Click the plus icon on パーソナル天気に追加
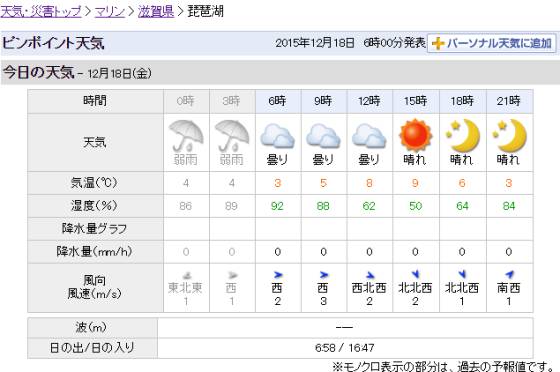The height and width of the screenshot is (372, 560). [x=438, y=44]
